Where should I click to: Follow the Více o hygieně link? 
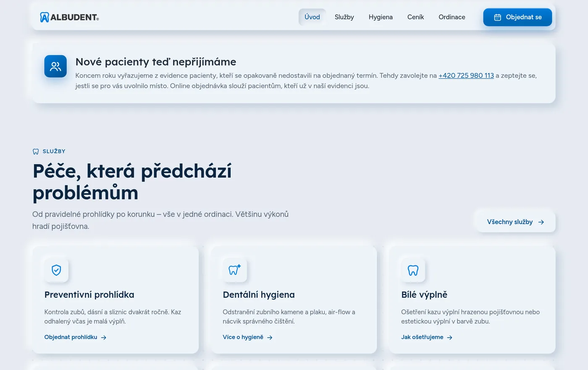point(248,337)
